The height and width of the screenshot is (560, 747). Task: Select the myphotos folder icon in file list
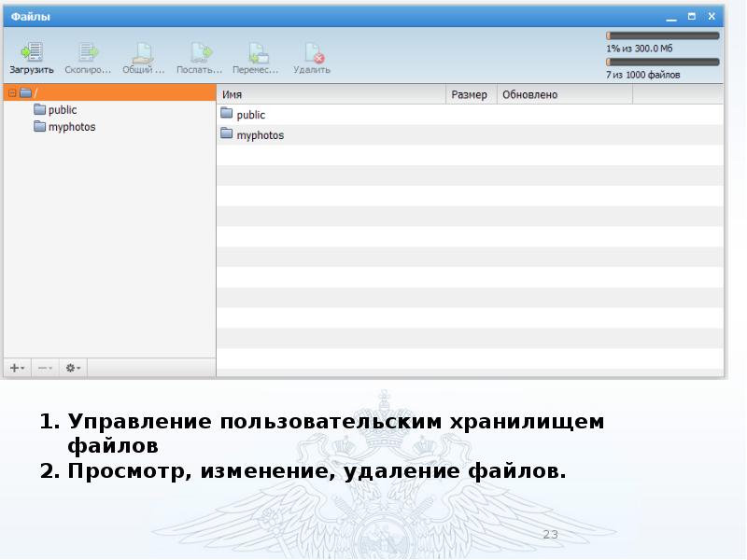[227, 134]
